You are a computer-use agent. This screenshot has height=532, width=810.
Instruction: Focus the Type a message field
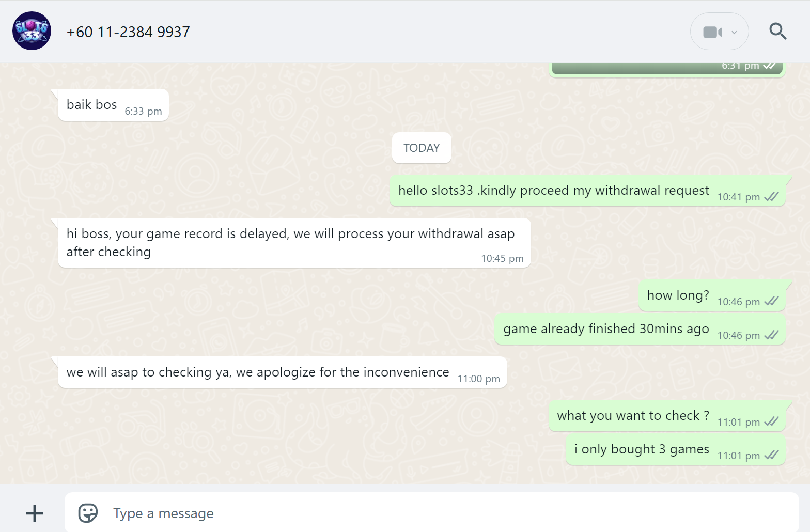click(x=431, y=513)
